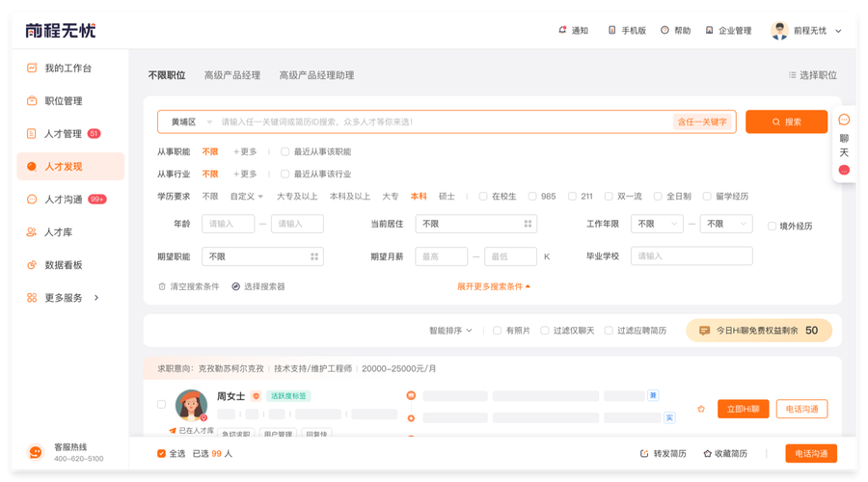Check the 211 checkbox
This screenshot has height=482, width=868.
click(572, 196)
